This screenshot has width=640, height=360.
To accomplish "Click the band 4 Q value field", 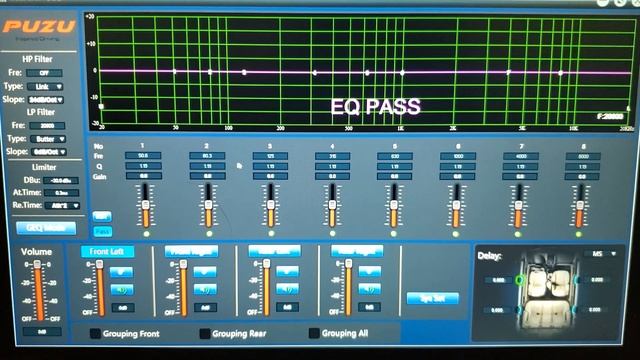I will [x=333, y=167].
